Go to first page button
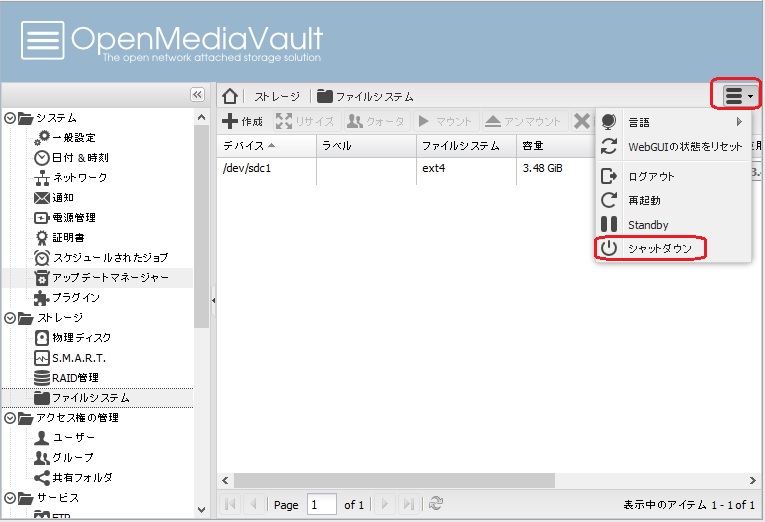This screenshot has width=765, height=522. coord(231,504)
